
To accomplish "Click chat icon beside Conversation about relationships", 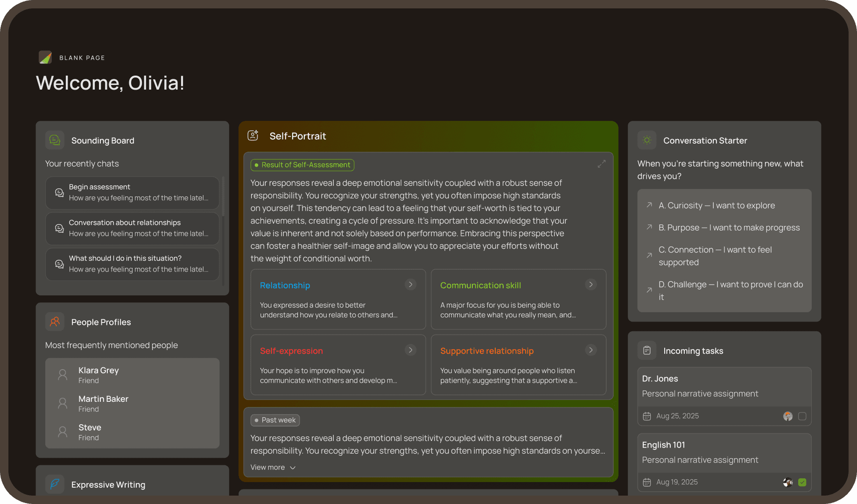I will coord(59,228).
